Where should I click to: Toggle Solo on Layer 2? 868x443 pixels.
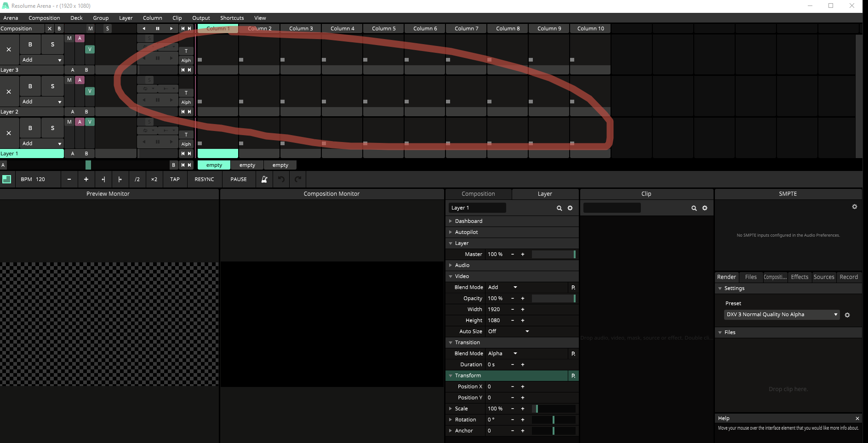pos(52,86)
